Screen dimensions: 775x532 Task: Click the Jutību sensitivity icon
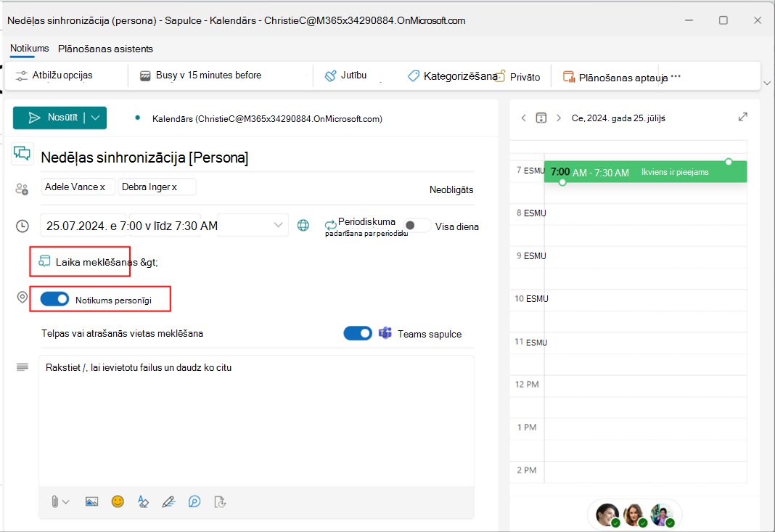(x=330, y=75)
